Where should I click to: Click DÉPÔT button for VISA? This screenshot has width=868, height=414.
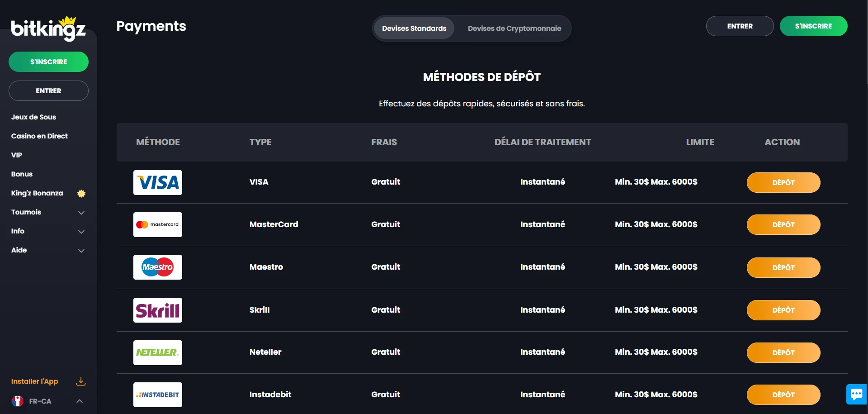[783, 183]
